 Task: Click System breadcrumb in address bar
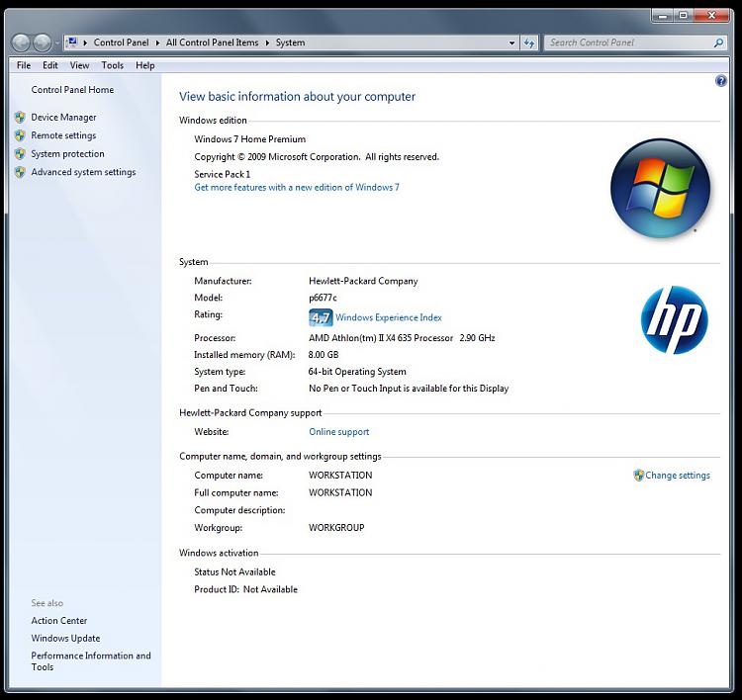290,43
